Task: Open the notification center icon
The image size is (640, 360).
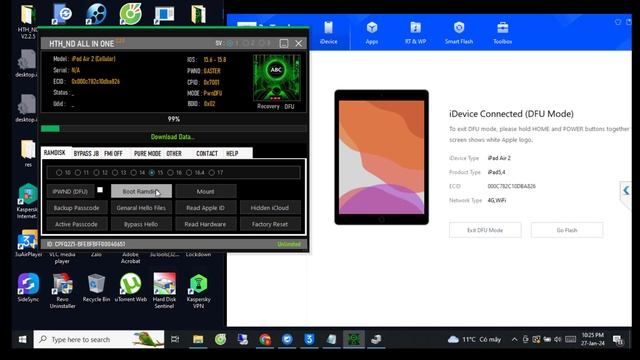Action: 618,339
